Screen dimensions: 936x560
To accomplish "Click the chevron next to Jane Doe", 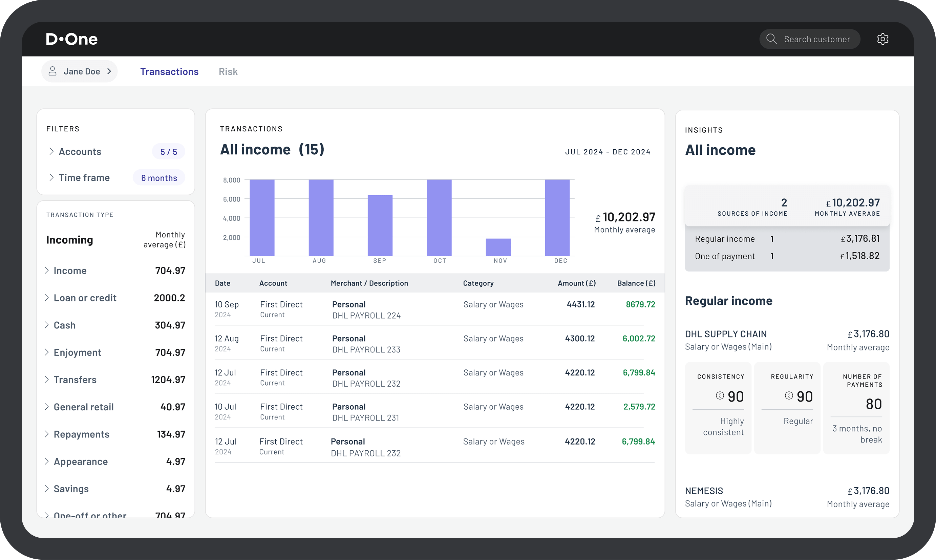I will click(109, 71).
